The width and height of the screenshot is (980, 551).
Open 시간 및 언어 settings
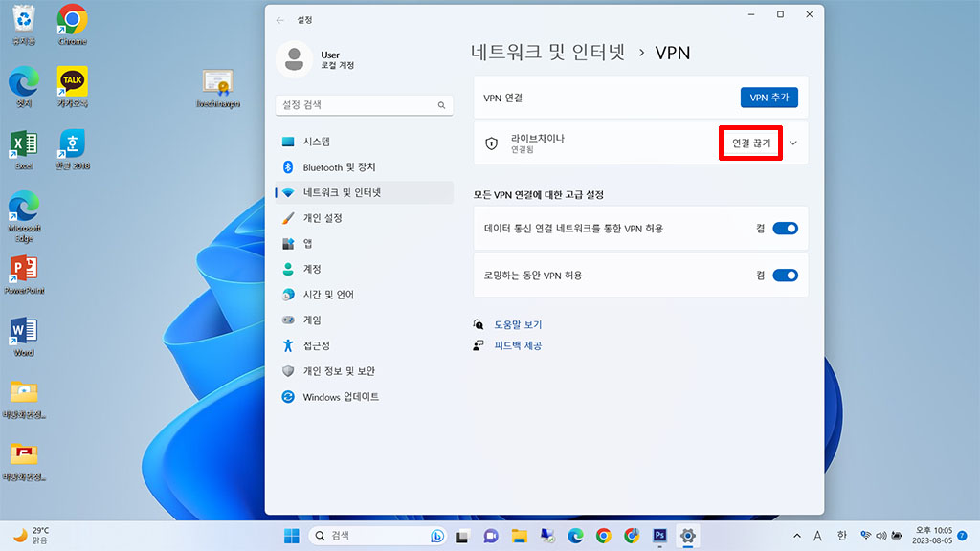coord(365,295)
